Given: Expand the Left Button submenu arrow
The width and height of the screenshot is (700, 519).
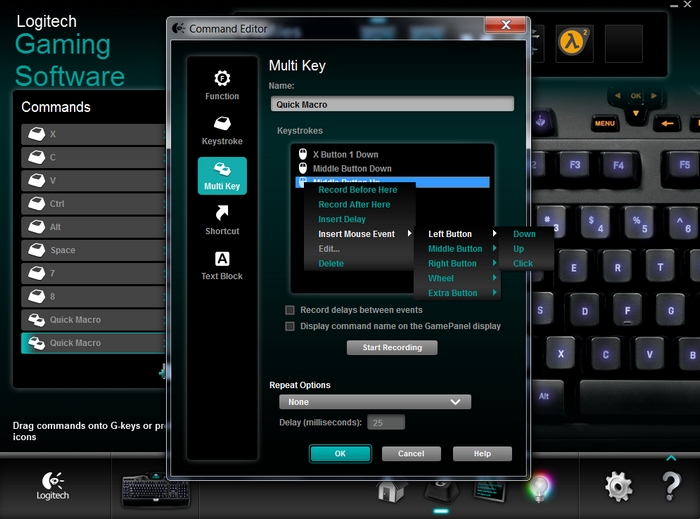Looking at the screenshot, I should click(494, 233).
